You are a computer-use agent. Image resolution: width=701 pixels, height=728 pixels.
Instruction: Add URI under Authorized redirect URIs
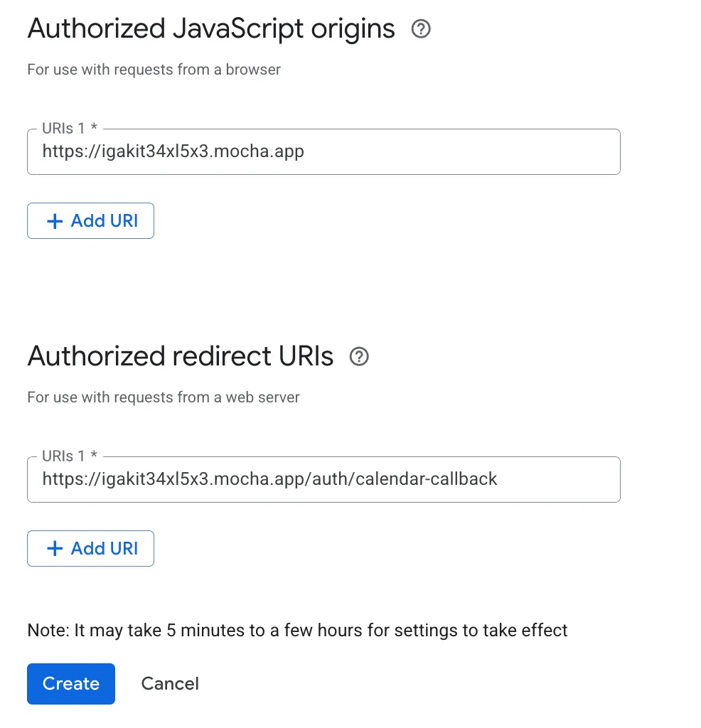point(90,548)
